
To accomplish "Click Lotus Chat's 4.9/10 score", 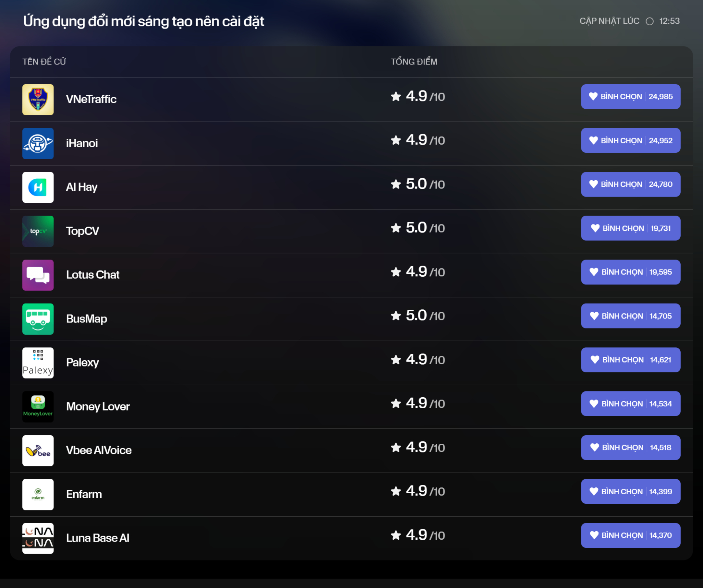I will (x=418, y=272).
